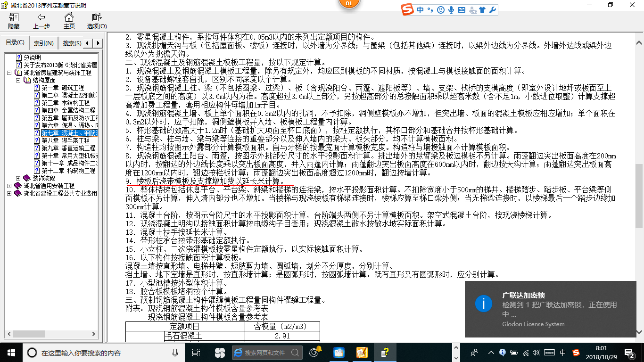
Task: Select 第九章 垂直运输工程 in the tree
Action: coord(68,148)
